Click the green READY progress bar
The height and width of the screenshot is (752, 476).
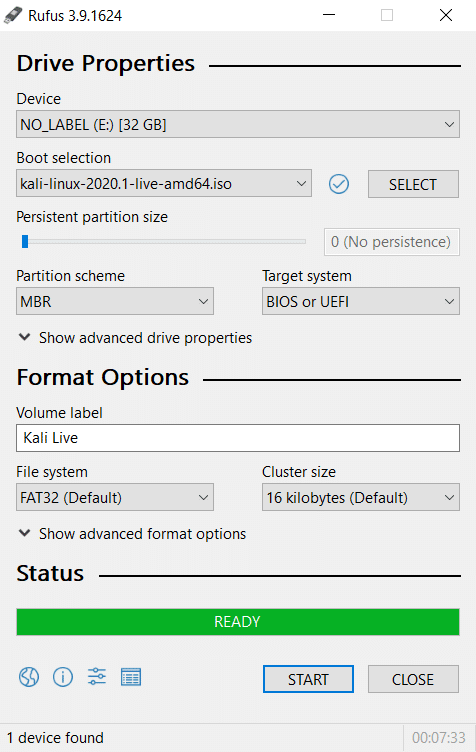tap(238, 622)
